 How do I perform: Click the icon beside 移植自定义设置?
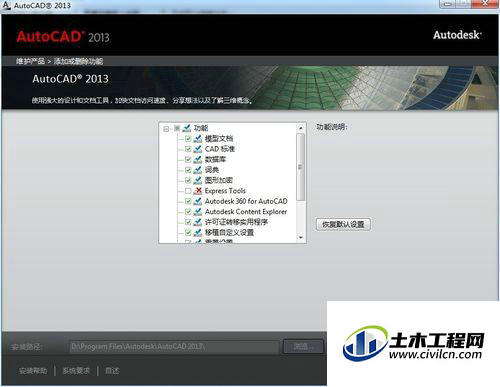click(198, 232)
